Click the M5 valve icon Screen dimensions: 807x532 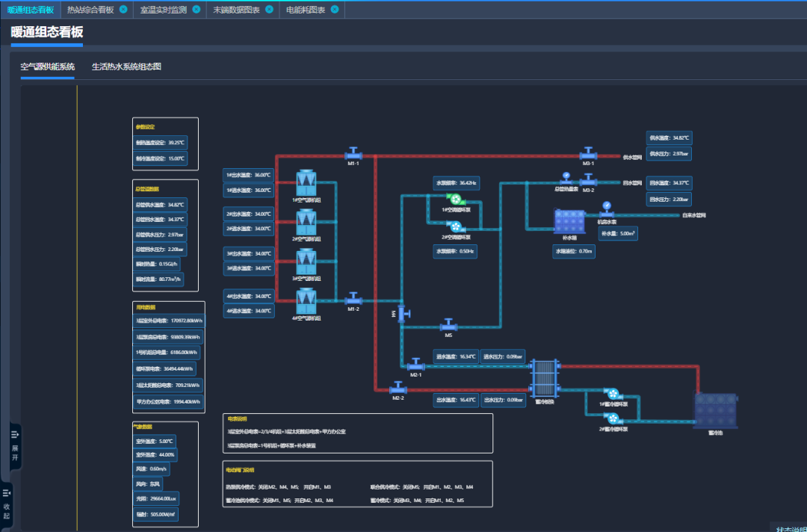[448, 325]
